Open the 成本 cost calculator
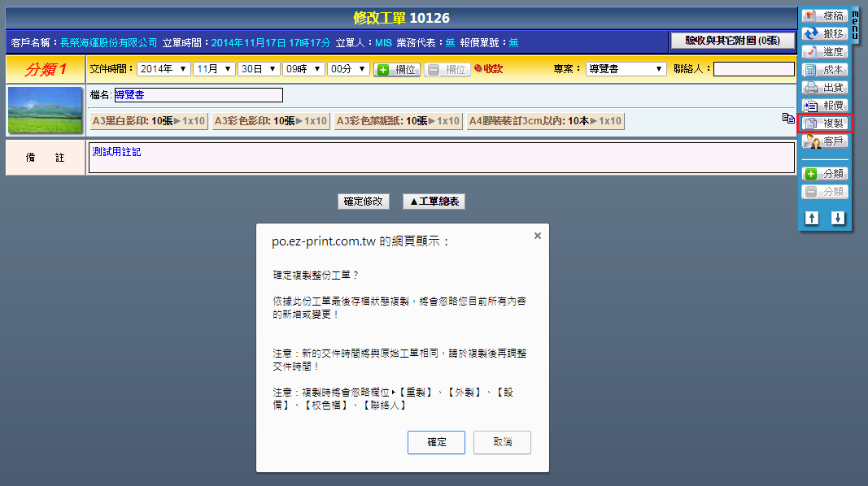The width and height of the screenshot is (868, 486). tap(825, 70)
